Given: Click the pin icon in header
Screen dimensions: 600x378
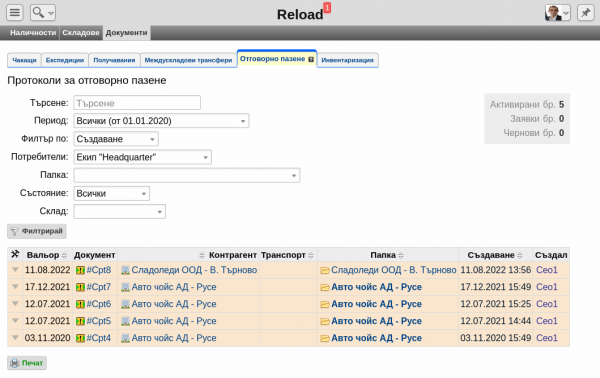Looking at the screenshot, I should pos(585,13).
